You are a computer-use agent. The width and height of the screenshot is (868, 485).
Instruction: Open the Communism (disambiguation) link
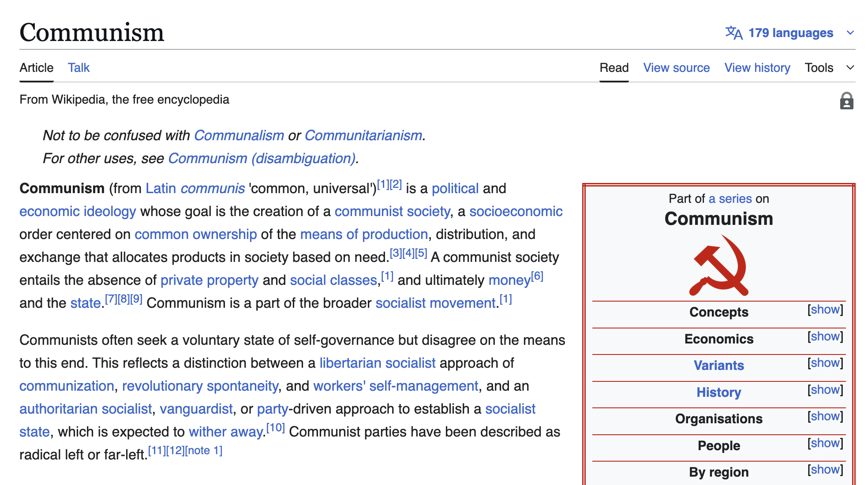coord(262,158)
